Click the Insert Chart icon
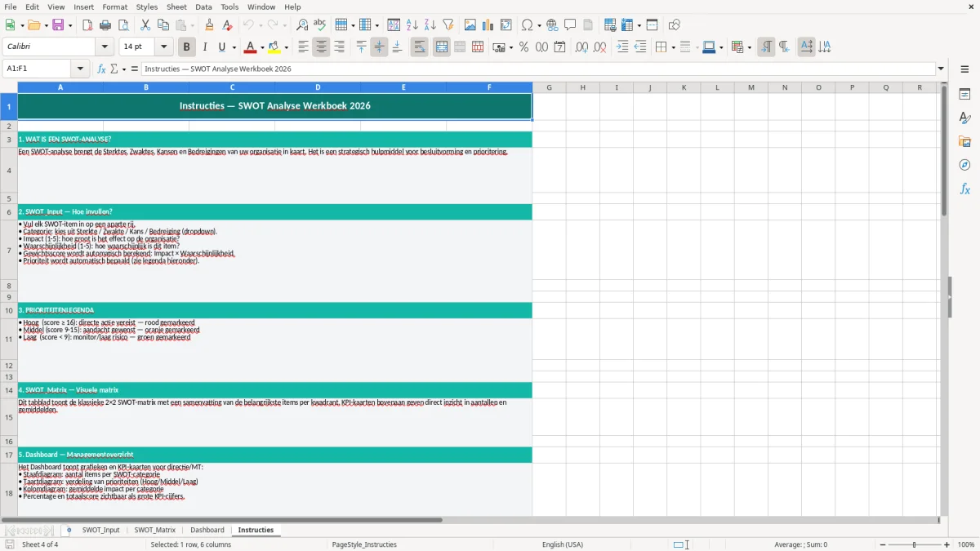Viewport: 980px width, 551px height. (x=488, y=25)
